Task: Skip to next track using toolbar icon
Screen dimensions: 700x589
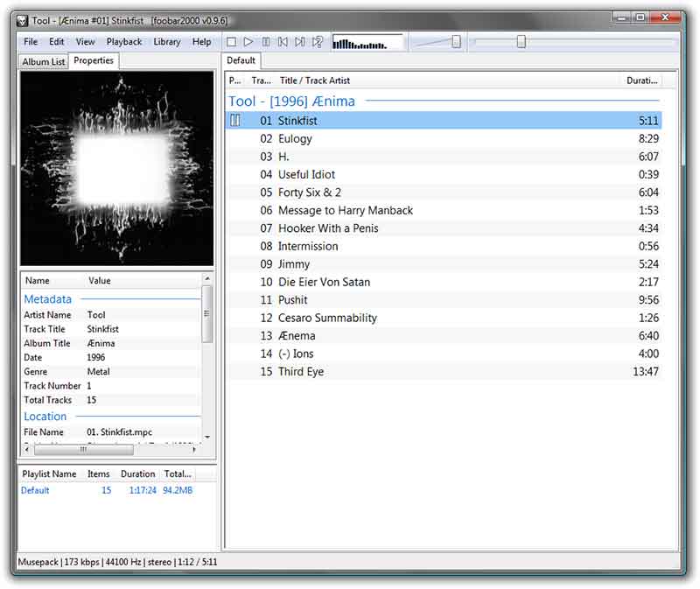Action: pos(301,41)
